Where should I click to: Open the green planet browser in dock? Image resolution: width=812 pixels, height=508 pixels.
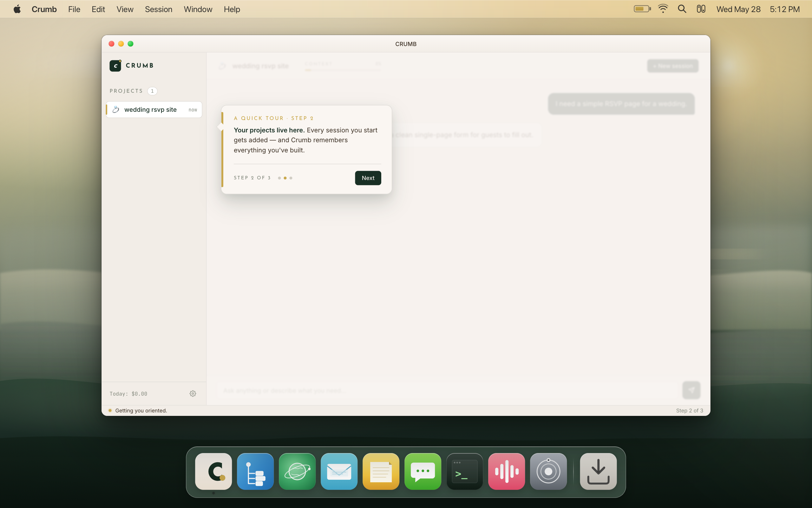297,471
